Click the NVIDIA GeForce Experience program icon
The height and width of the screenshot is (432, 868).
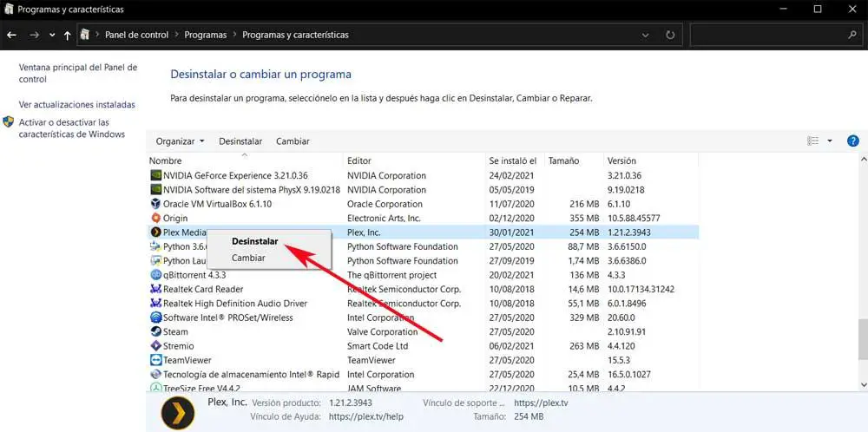(x=155, y=175)
